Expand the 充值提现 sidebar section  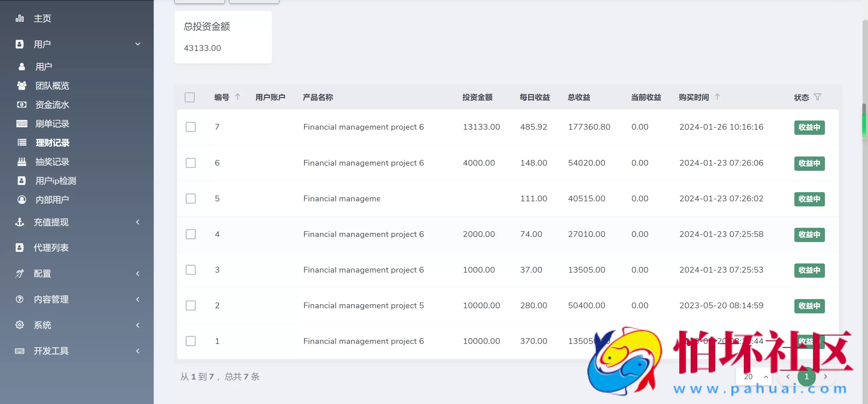coord(138,222)
